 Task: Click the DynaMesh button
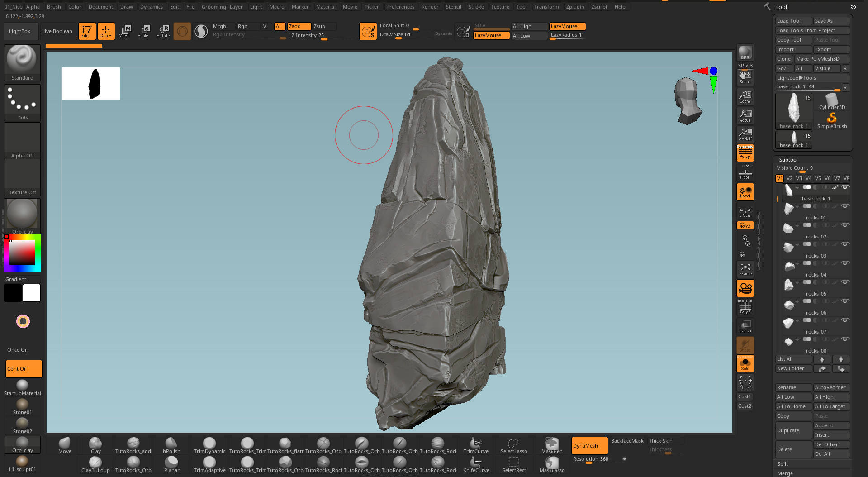[589, 446]
